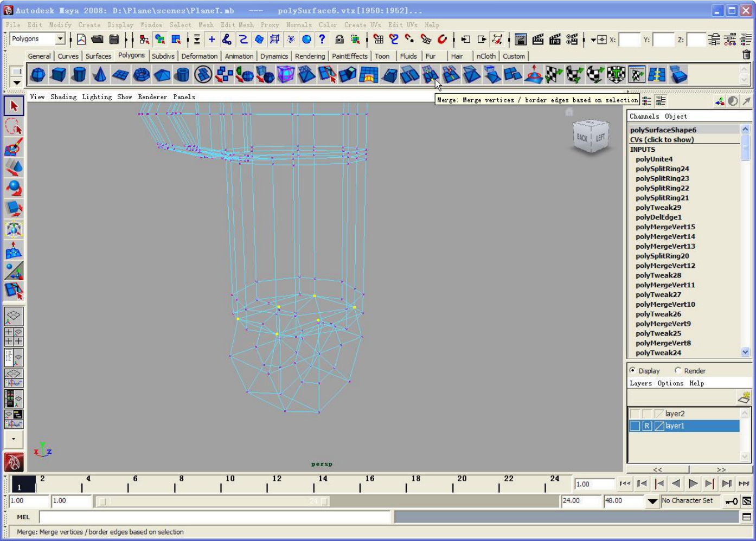Screen dimensions: 756x541
Task: Apply Automatic Mapping from the shelf
Action: pos(616,75)
